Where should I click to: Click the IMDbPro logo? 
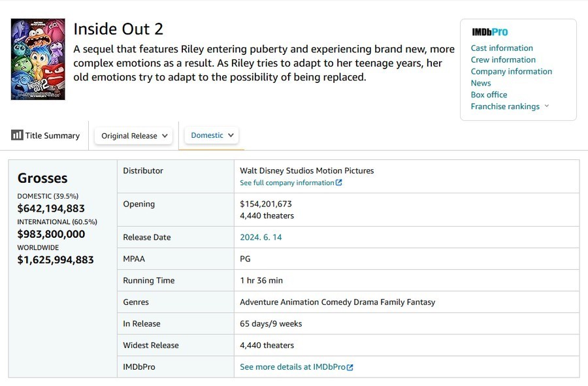point(489,31)
